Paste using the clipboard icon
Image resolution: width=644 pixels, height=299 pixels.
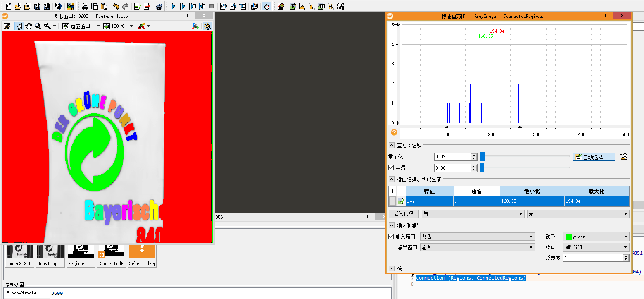click(x=104, y=6)
